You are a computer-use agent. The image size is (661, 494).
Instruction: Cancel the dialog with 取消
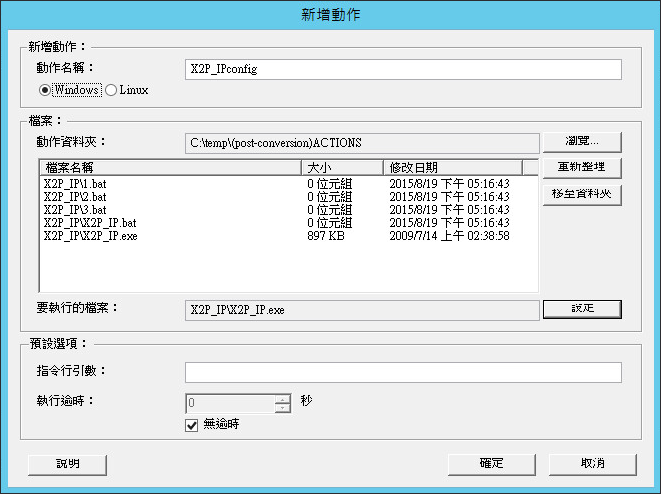click(x=594, y=464)
